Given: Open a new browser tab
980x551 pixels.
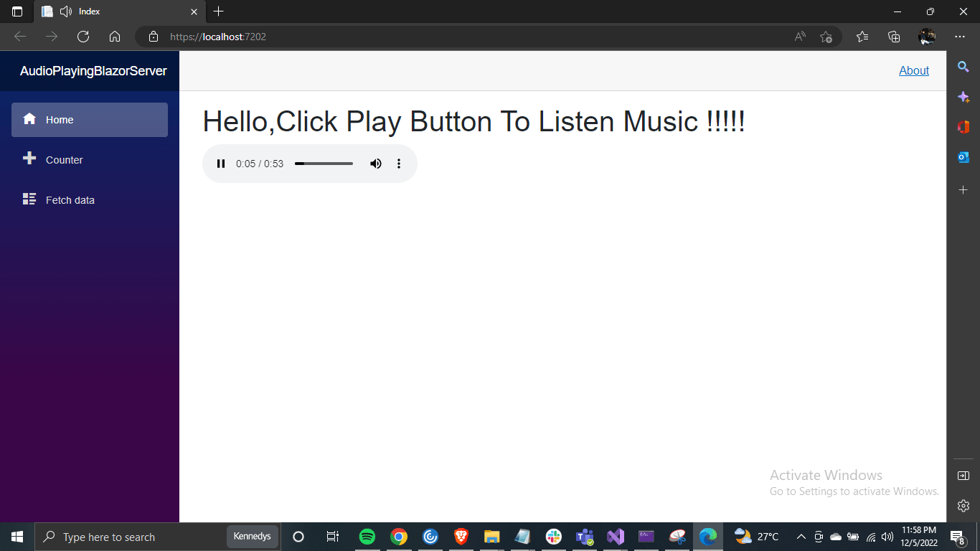Looking at the screenshot, I should coord(219,11).
